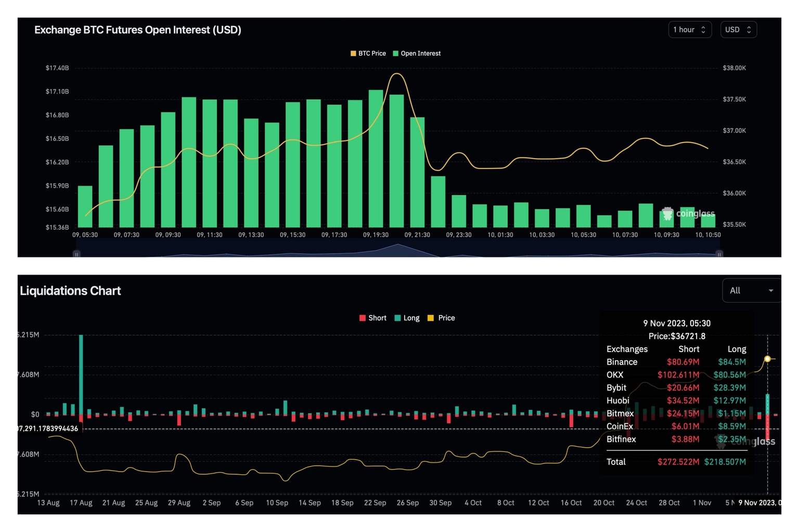799x532 pixels.
Task: Open the 1 hour interval dropdown
Action: [x=690, y=30]
